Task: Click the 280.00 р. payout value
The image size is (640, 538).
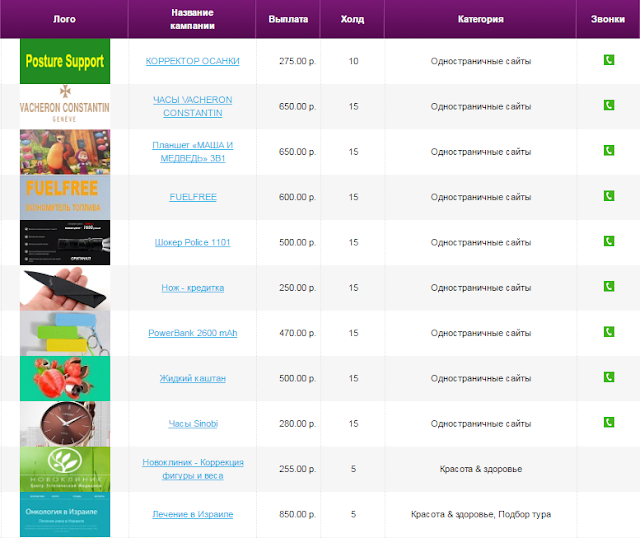Action: point(298,423)
